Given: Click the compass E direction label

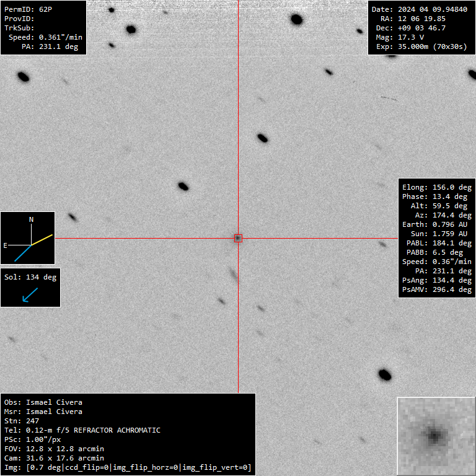Looking at the screenshot, I should pos(5,245).
